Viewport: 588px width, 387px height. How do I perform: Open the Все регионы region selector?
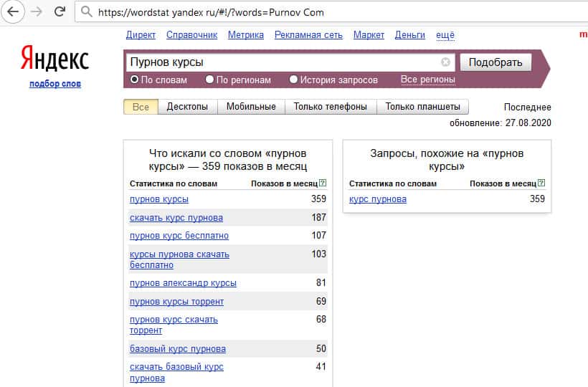427,80
